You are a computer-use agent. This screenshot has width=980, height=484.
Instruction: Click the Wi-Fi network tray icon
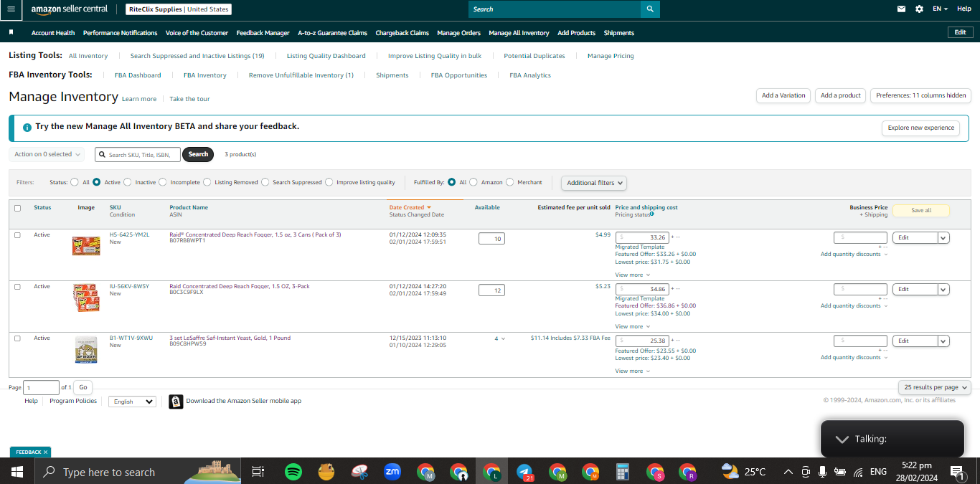(858, 472)
